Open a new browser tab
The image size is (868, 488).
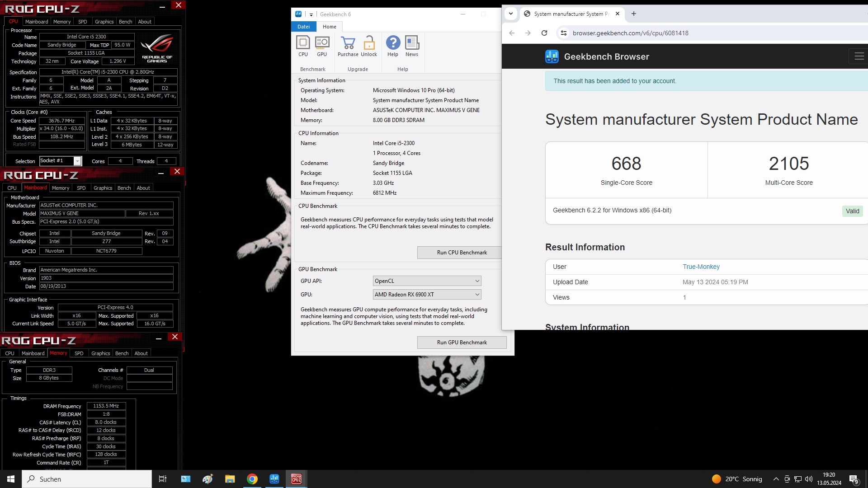point(634,14)
